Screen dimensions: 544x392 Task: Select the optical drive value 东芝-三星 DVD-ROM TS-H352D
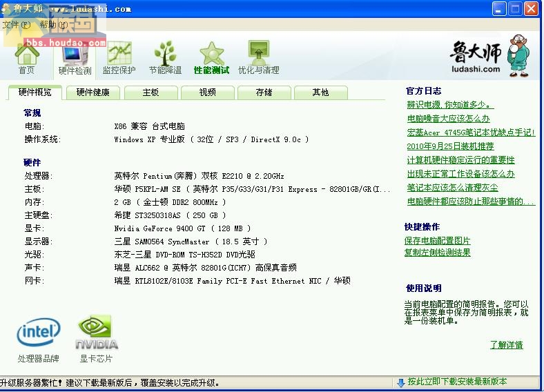(184, 255)
